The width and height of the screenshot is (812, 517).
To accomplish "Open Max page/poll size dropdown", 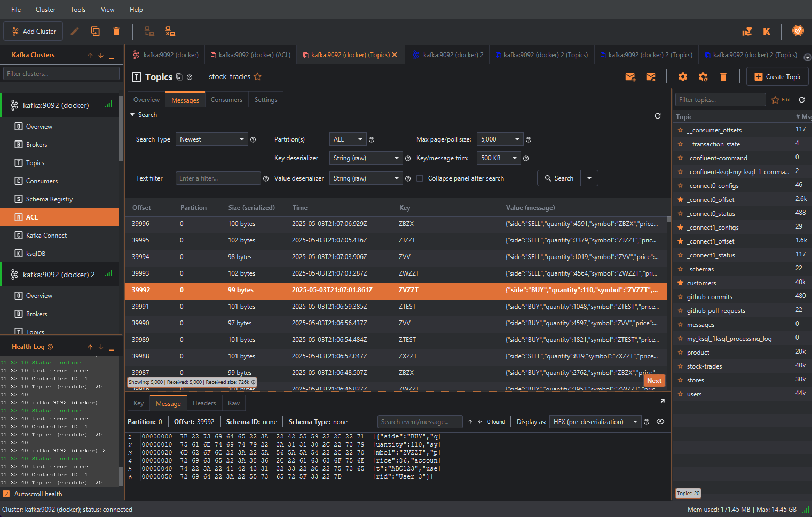I will [500, 139].
